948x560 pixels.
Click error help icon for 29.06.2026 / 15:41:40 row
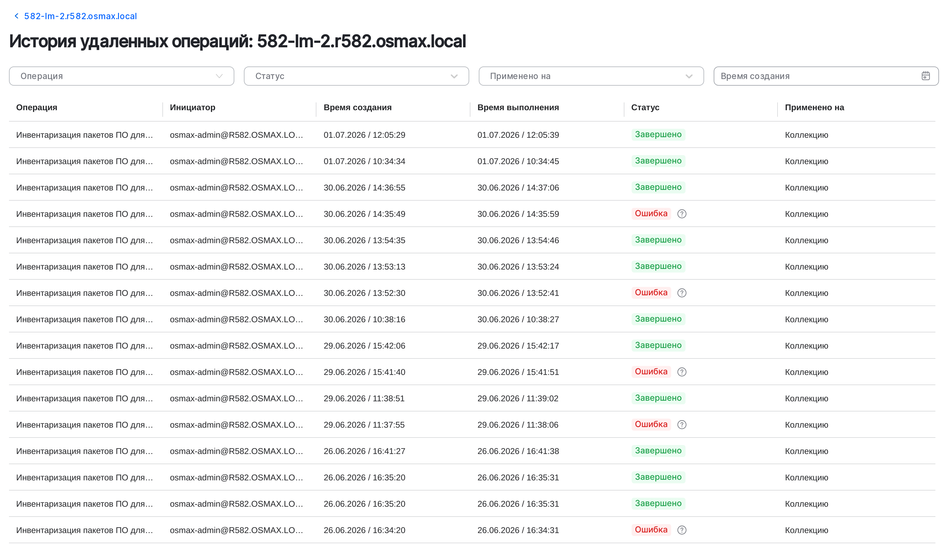coord(682,372)
